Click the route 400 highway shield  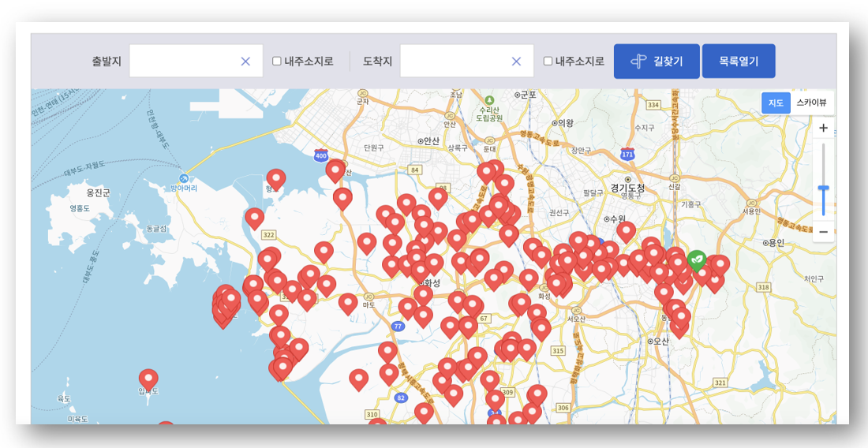[320, 156]
